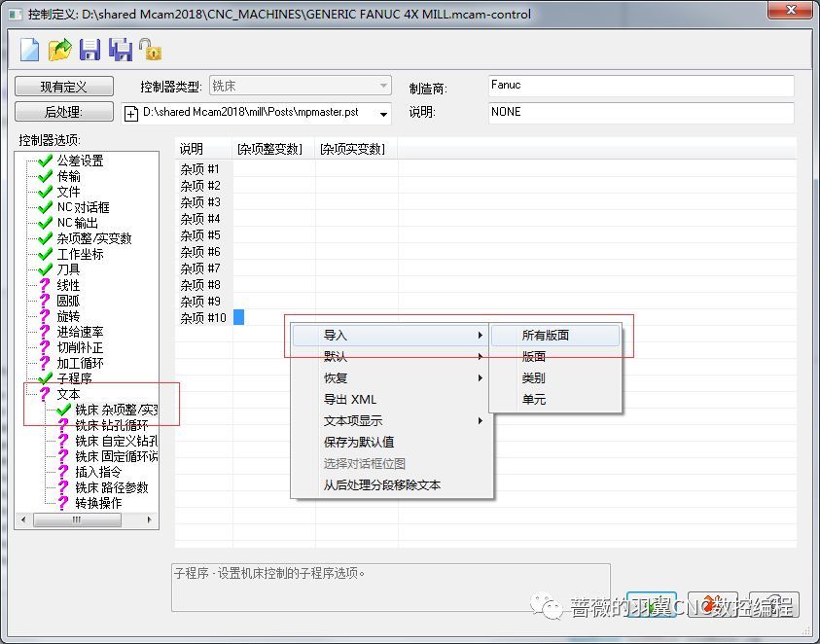
Task: Select 传输 in the options tree
Action: point(68,176)
